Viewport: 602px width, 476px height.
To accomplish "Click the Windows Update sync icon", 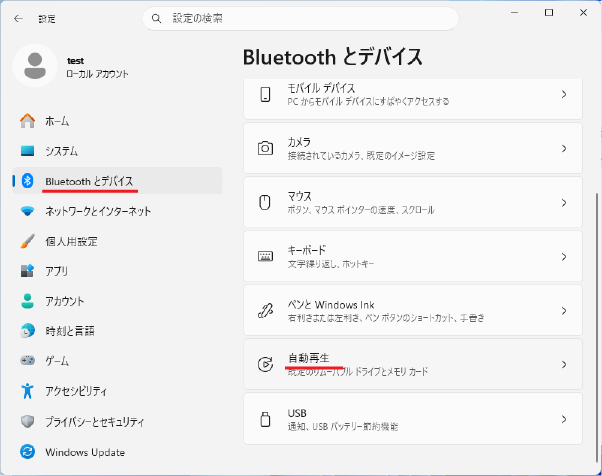I will click(x=27, y=452).
